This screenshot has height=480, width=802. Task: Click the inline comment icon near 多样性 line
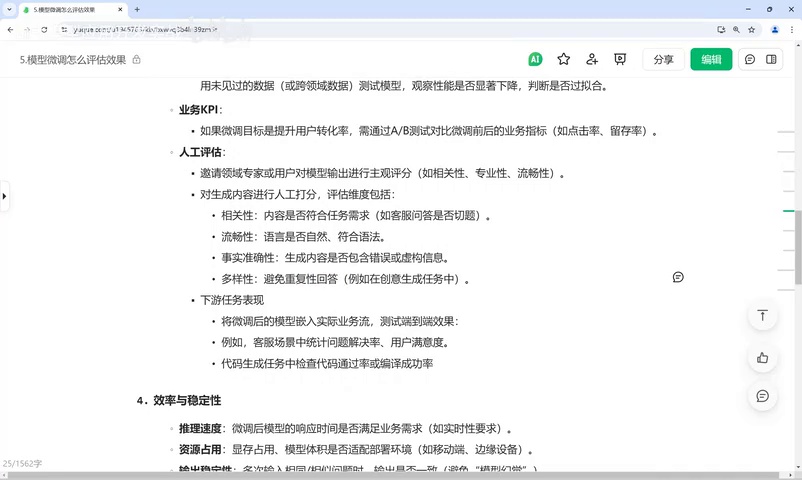pyautogui.click(x=678, y=277)
